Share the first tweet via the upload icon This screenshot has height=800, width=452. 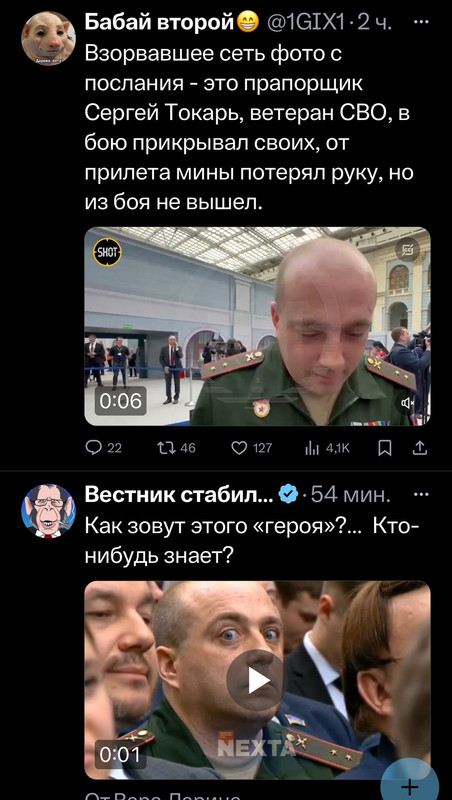click(420, 448)
